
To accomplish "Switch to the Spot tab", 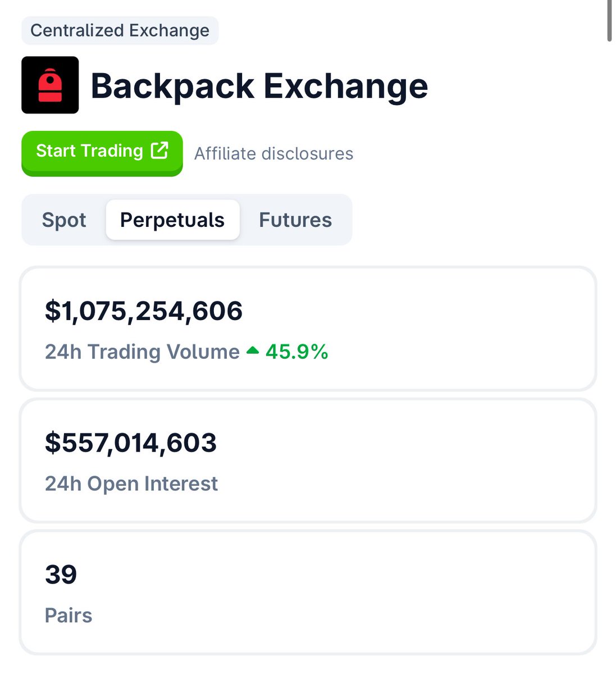I will click(x=64, y=220).
